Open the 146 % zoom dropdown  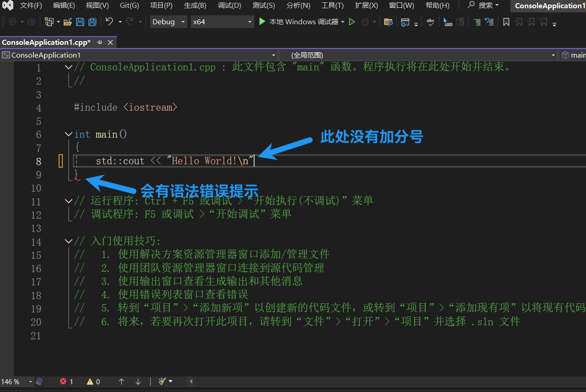[17, 381]
